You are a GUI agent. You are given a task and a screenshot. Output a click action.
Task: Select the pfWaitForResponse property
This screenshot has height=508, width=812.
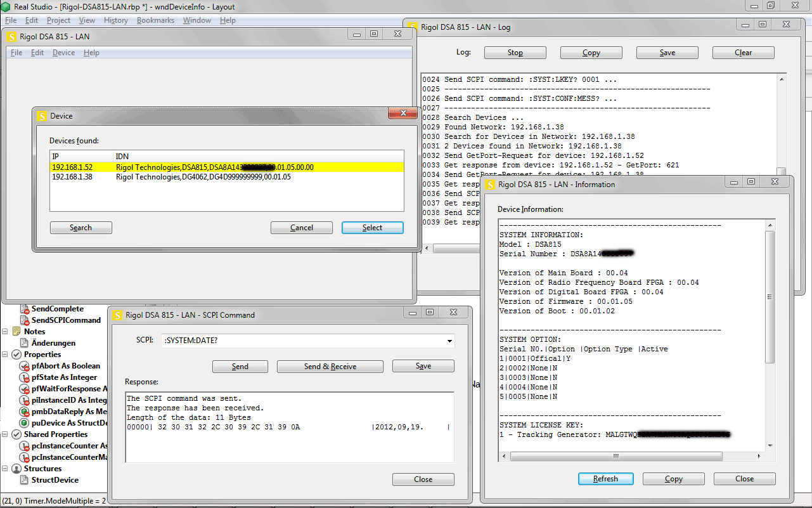click(69, 389)
